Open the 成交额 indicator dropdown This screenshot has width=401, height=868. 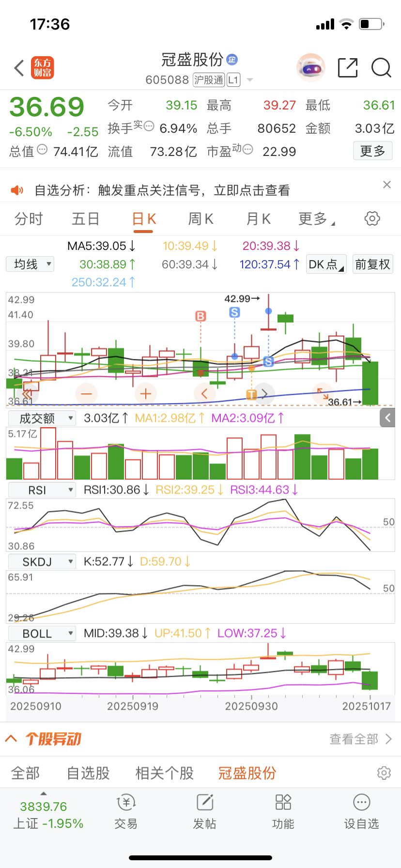coord(42,418)
